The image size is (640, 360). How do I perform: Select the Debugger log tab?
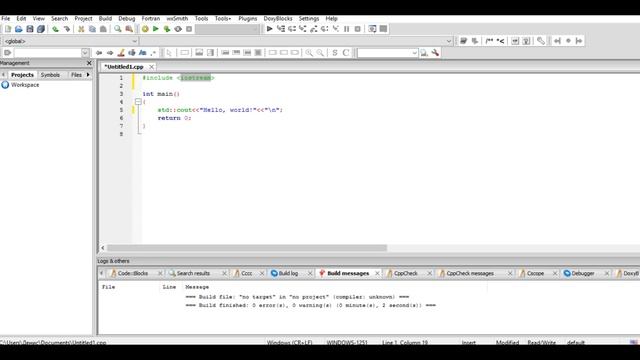pos(582,273)
